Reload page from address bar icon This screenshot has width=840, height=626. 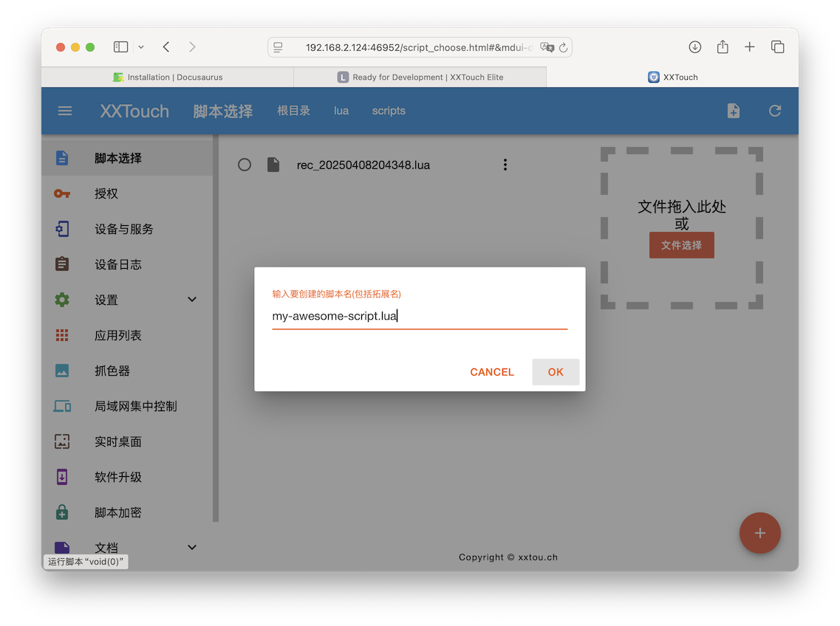click(x=563, y=48)
